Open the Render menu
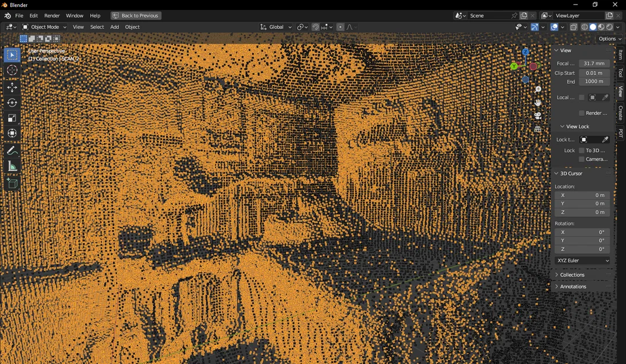This screenshot has height=364, width=626. point(52,16)
